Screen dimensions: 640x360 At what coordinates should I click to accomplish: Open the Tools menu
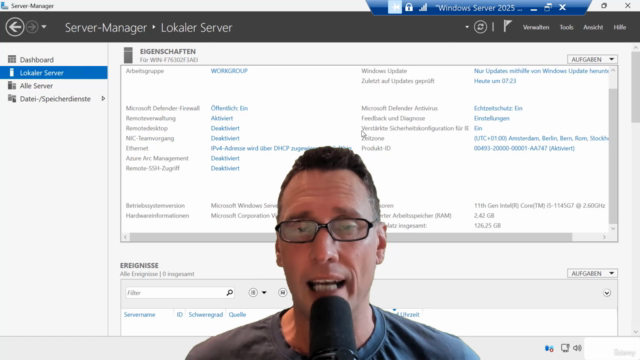pos(566,27)
